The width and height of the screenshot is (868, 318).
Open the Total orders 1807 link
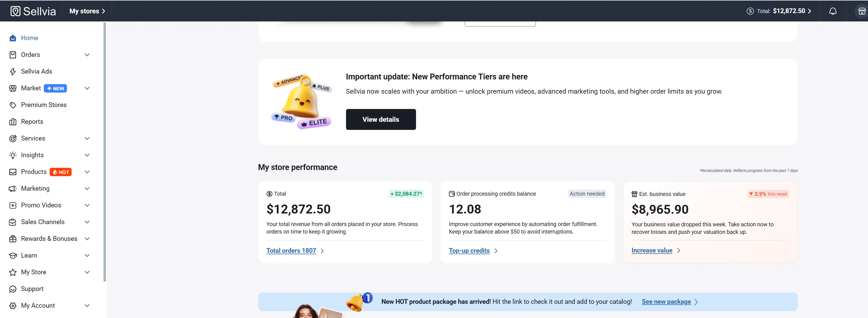coord(291,251)
